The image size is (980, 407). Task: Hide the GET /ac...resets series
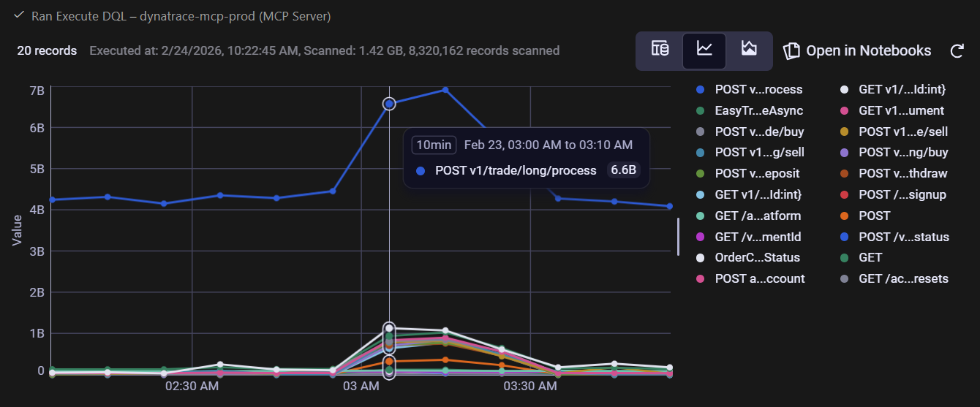point(903,278)
